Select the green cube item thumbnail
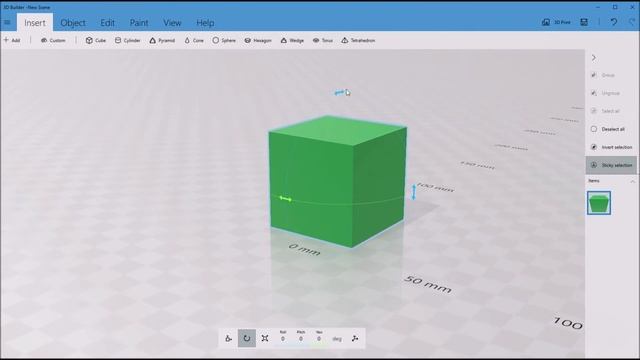Image resolution: width=640 pixels, height=360 pixels. tap(599, 202)
